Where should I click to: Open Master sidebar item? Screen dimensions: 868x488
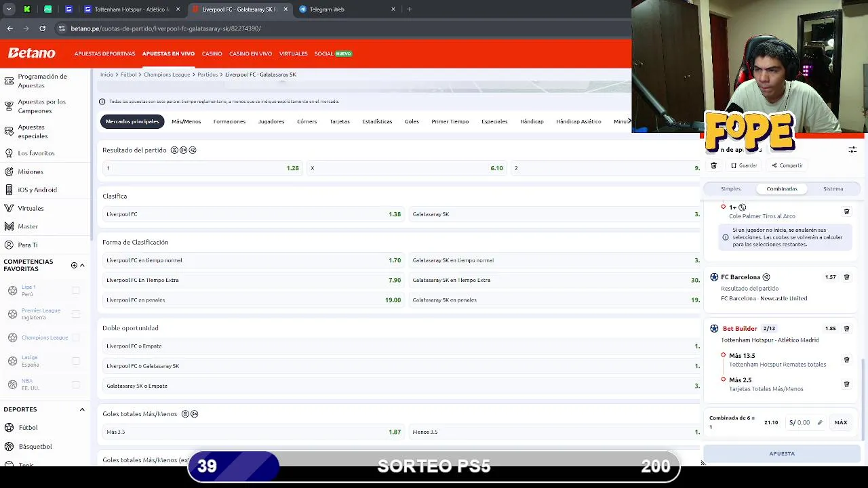click(x=28, y=226)
